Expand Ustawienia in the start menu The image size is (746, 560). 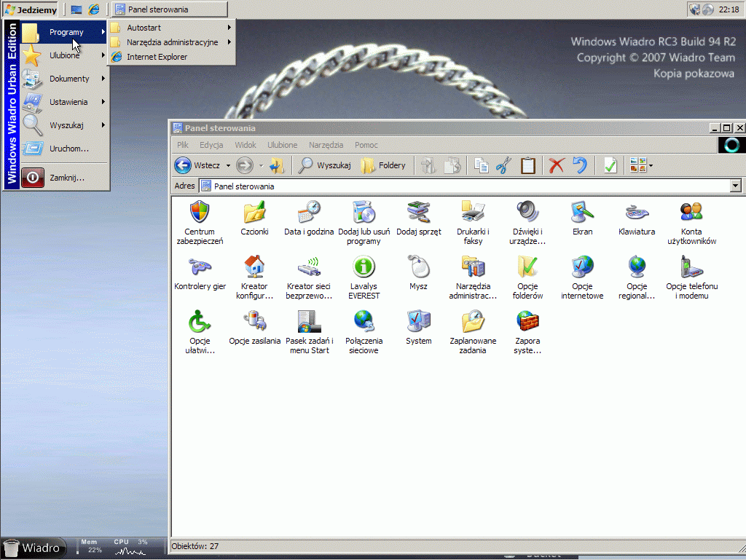point(63,102)
